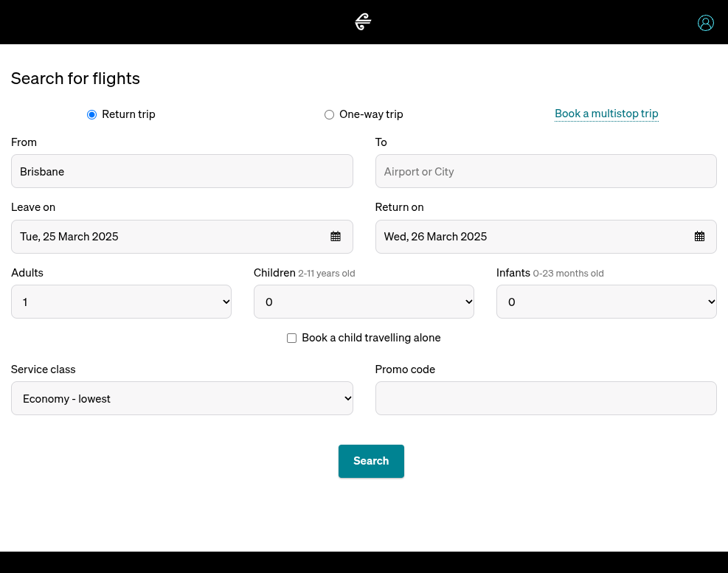Viewport: 728px width, 573px height.
Task: Click the Leave on date field
Action: click(182, 237)
